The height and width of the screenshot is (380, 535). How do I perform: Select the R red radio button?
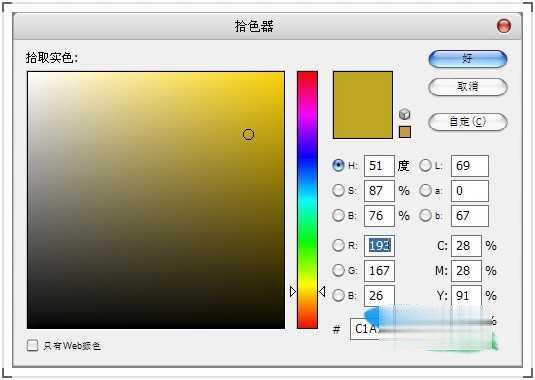tap(338, 245)
